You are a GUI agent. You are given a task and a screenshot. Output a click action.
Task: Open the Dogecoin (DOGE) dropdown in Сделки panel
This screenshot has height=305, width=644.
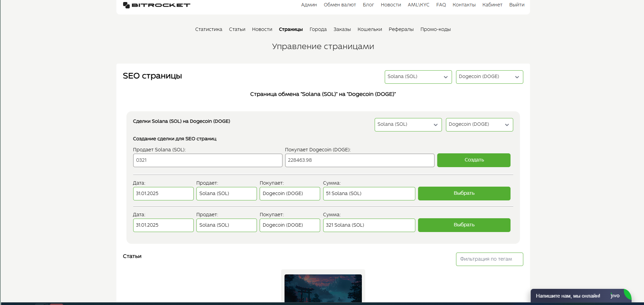(x=479, y=125)
